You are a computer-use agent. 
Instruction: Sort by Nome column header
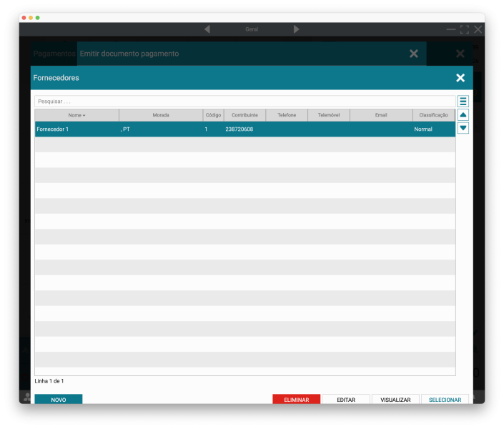[x=76, y=115]
